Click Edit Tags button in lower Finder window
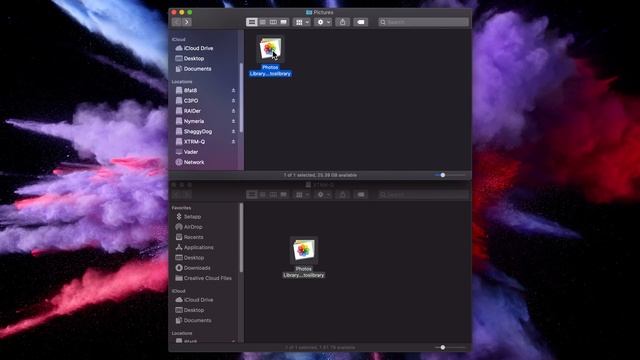 click(361, 195)
